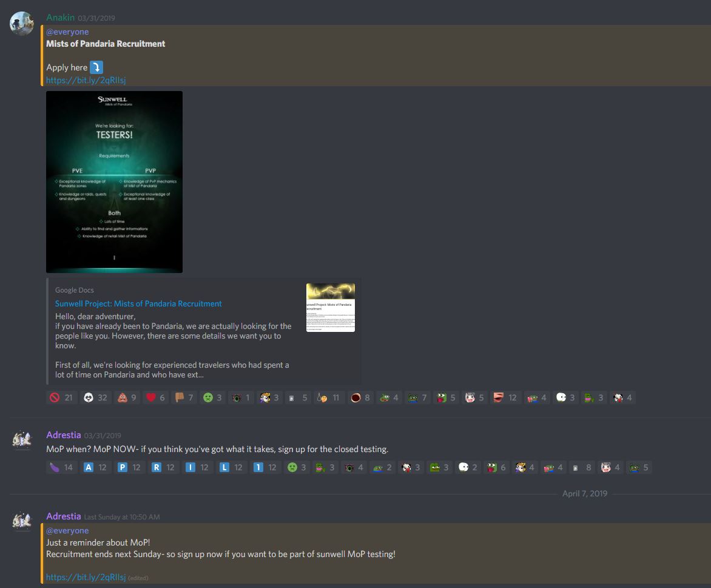711x588 pixels.
Task: Add to the prohibited-sign reaction showing 21
Action: tap(62, 397)
